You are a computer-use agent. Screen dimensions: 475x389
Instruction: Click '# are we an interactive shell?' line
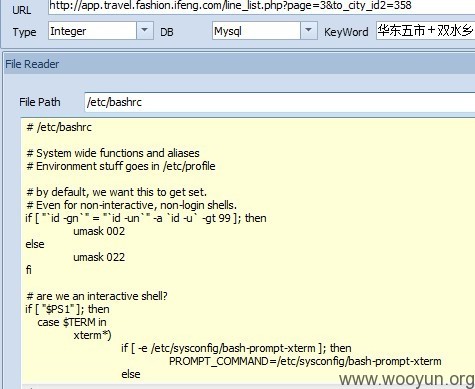click(x=97, y=296)
